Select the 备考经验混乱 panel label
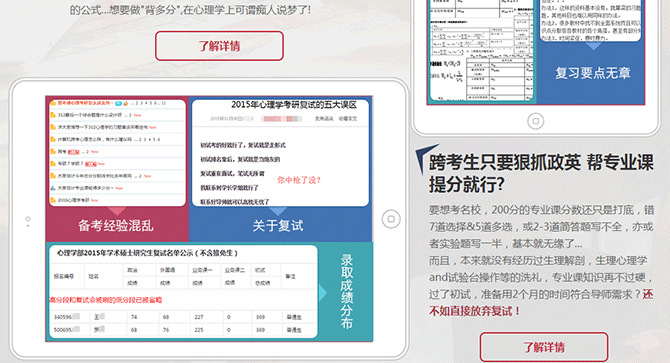The height and width of the screenshot is (363, 670). click(x=116, y=225)
